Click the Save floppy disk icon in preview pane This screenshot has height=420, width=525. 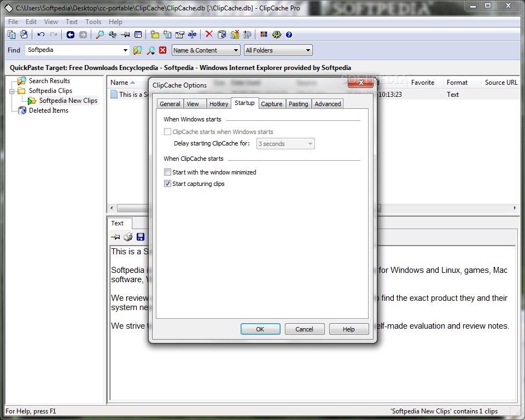(x=141, y=237)
